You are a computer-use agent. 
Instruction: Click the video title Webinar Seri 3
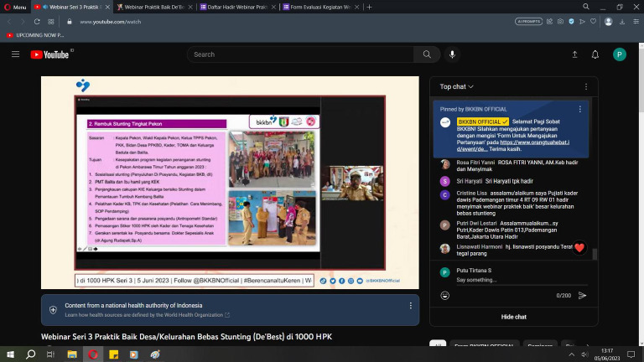coord(186,337)
